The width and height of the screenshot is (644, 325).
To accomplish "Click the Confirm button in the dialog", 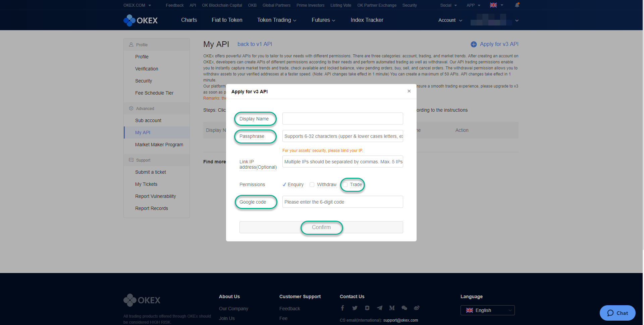I will [321, 227].
